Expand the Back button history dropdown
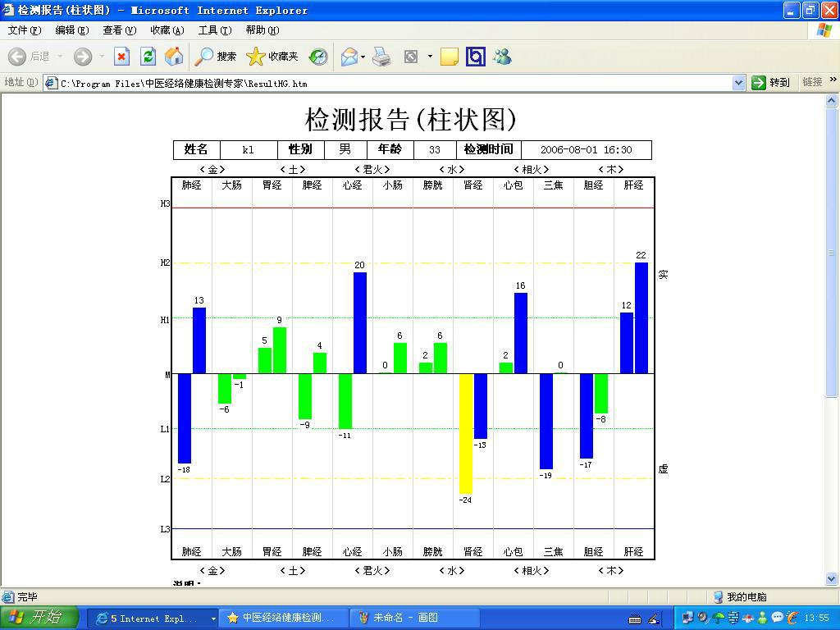Image resolution: width=840 pixels, height=630 pixels. coord(60,57)
